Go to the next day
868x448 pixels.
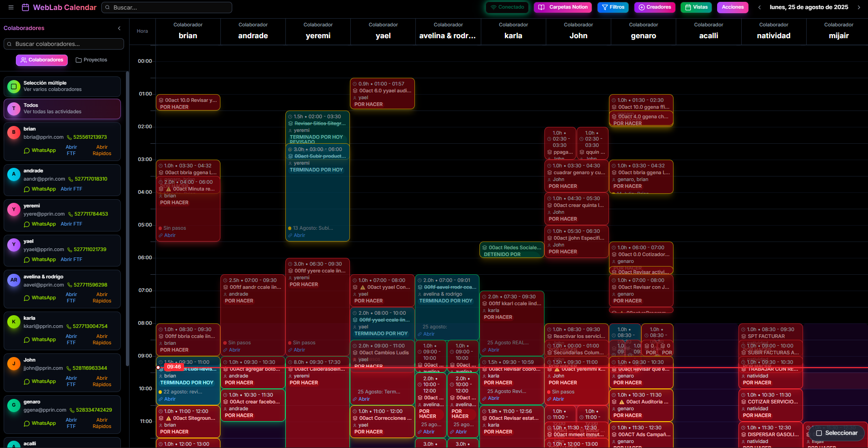tap(859, 7)
